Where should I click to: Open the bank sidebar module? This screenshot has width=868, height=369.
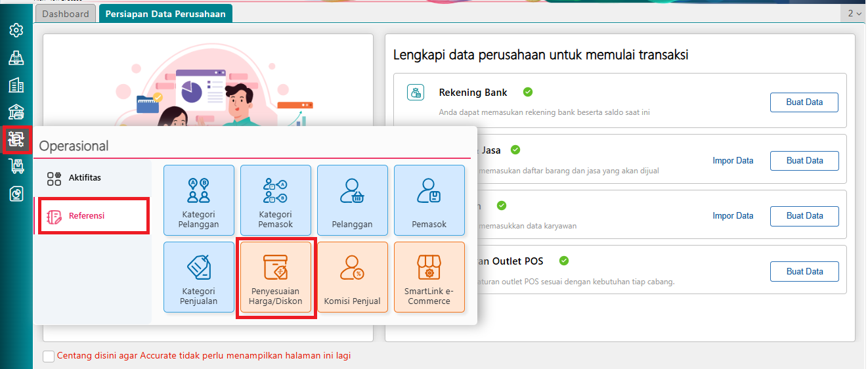(16, 112)
